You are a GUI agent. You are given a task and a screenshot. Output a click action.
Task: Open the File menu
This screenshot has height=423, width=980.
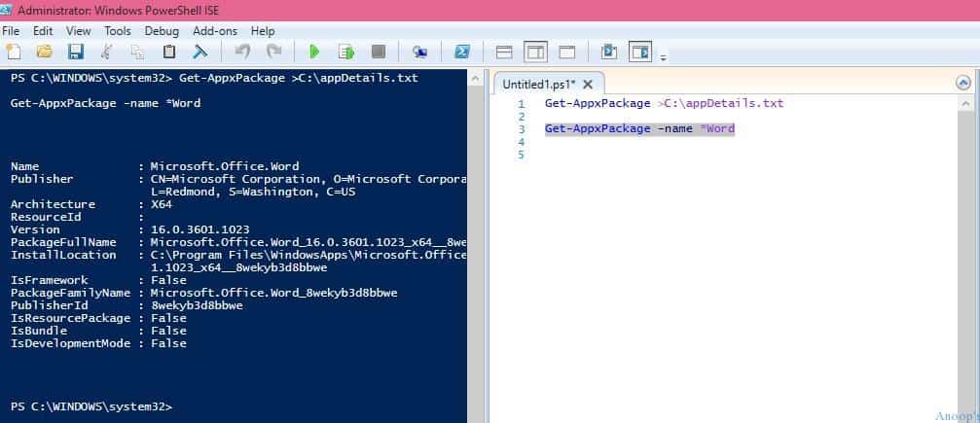(x=11, y=30)
